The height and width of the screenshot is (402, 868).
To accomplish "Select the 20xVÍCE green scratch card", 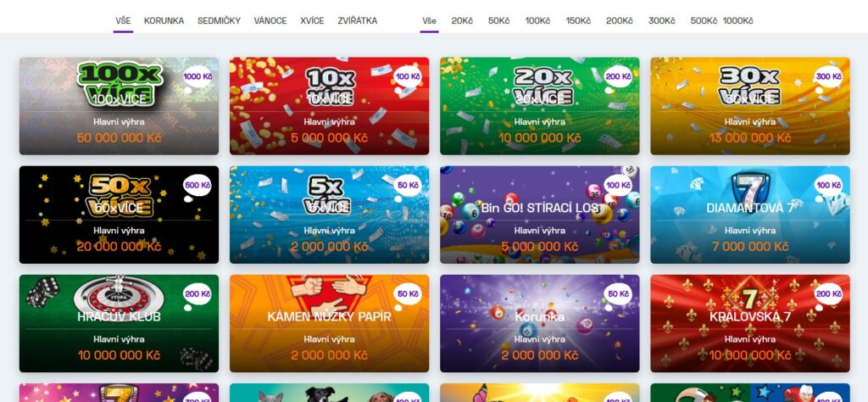I will pos(540,106).
